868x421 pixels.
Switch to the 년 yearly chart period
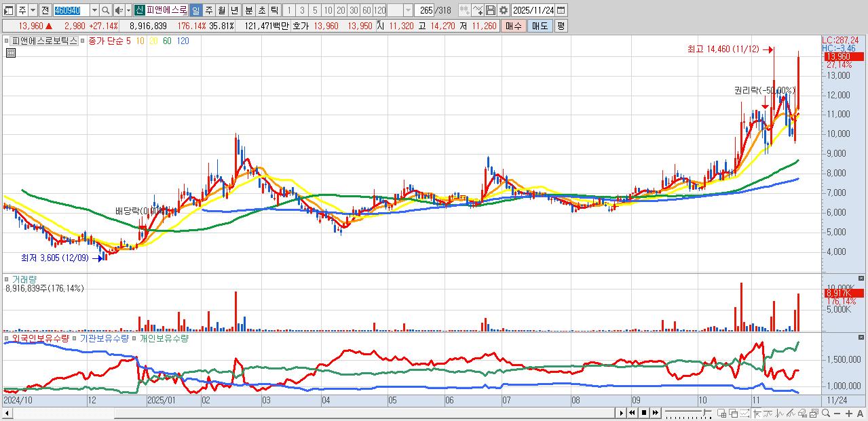pos(234,10)
